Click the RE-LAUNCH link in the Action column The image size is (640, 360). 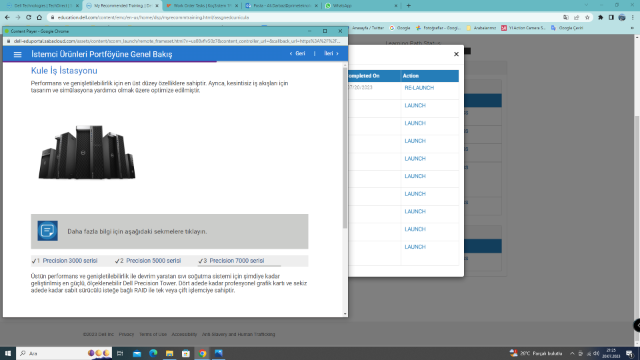coord(419,88)
